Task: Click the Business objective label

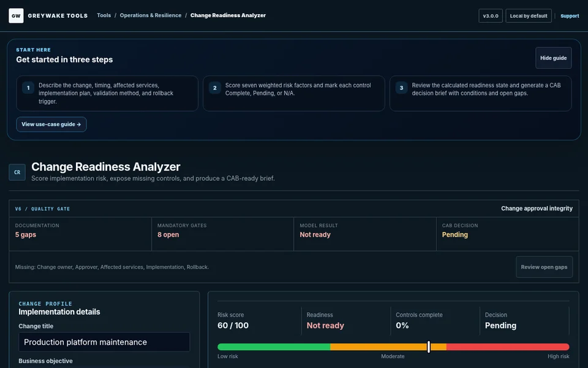Action: coord(46,361)
